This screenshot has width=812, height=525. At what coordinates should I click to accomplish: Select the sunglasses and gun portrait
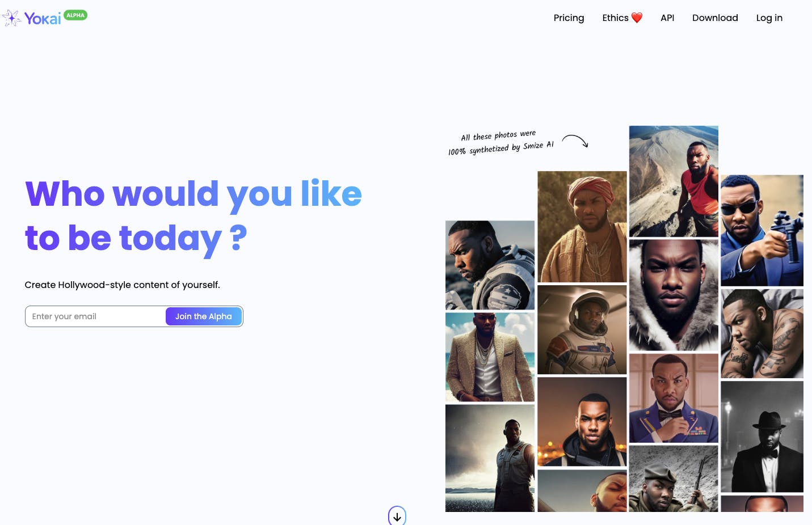[762, 230]
